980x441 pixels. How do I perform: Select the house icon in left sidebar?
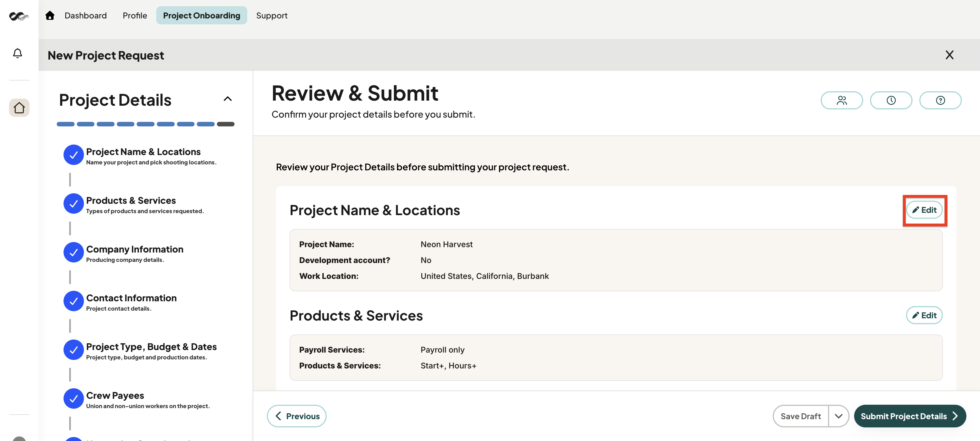point(19,108)
